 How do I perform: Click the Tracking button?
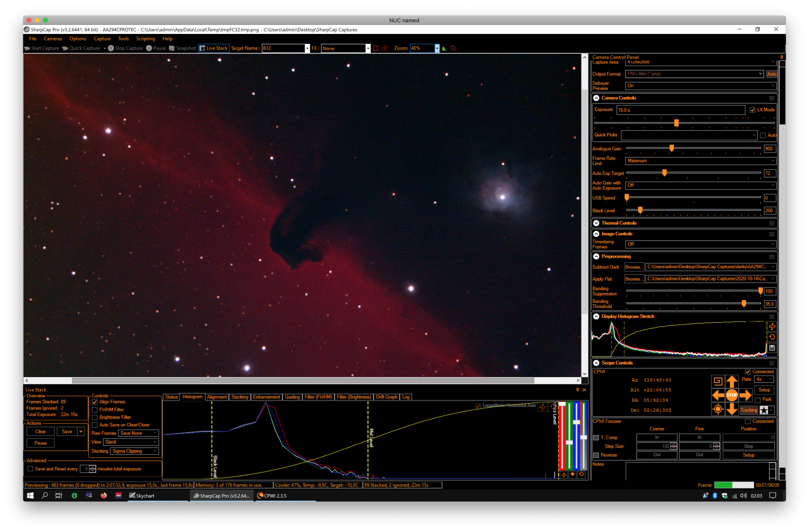tap(749, 410)
